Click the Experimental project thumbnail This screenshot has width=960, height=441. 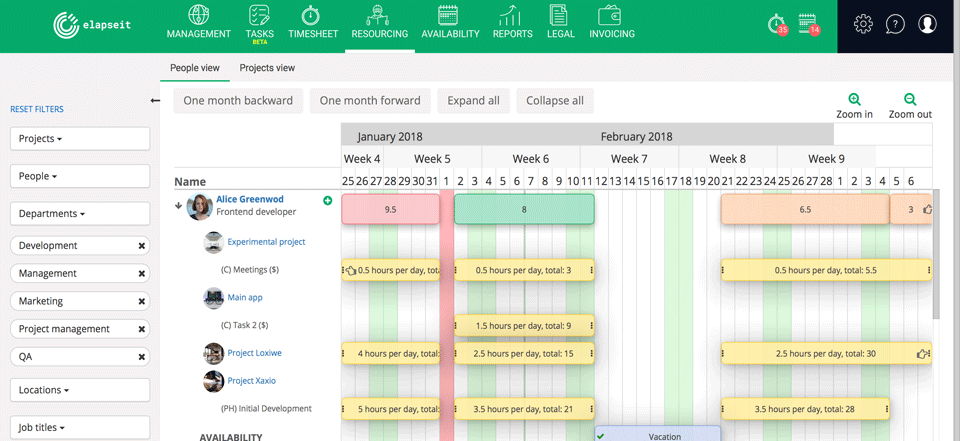click(213, 242)
